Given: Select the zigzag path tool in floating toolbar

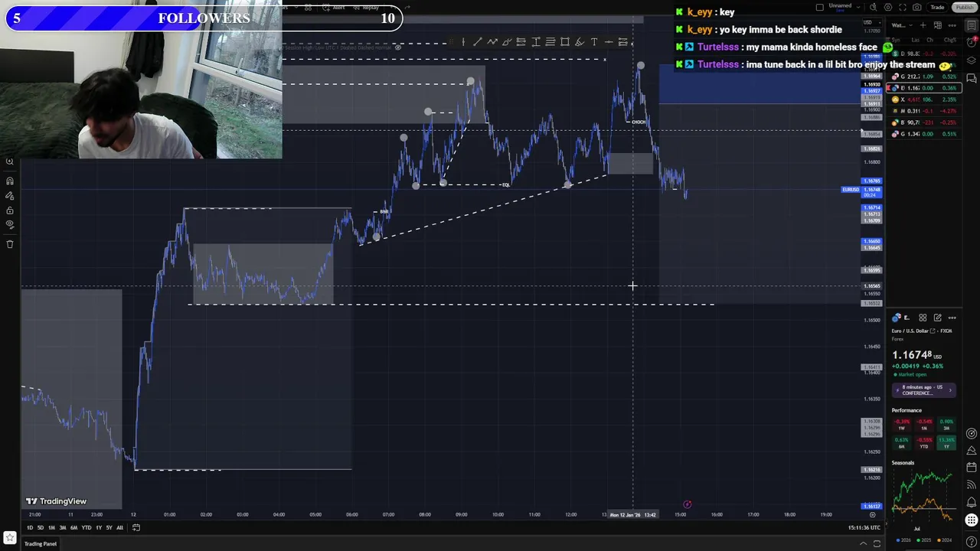Looking at the screenshot, I should coord(492,42).
